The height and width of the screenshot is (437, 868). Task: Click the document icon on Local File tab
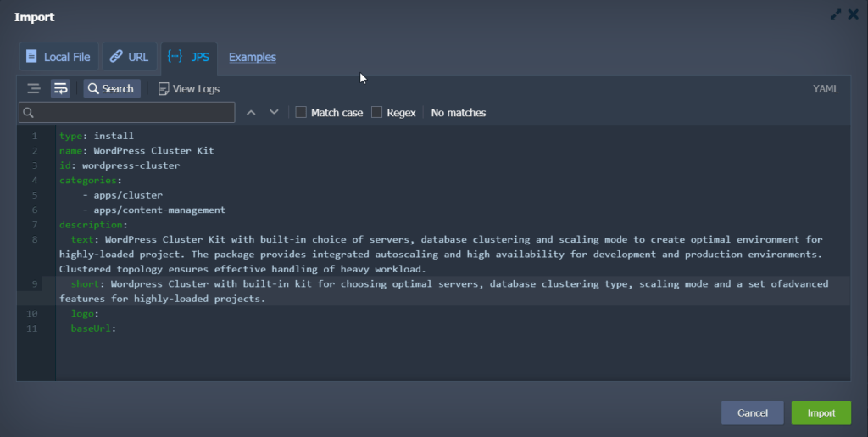click(31, 57)
